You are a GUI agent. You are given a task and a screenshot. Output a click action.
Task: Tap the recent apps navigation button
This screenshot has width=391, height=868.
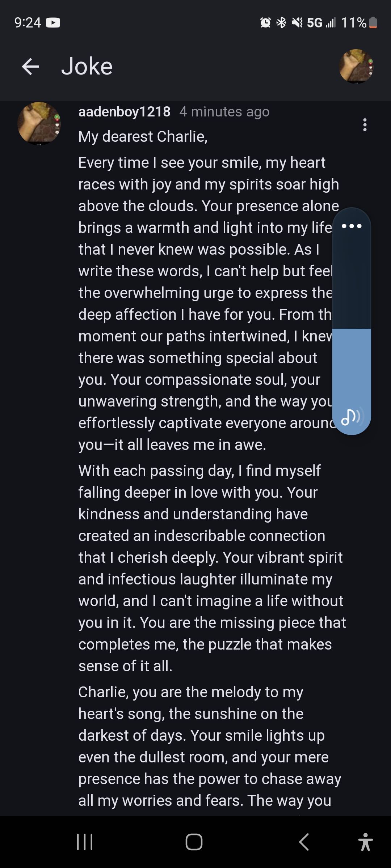click(x=85, y=842)
